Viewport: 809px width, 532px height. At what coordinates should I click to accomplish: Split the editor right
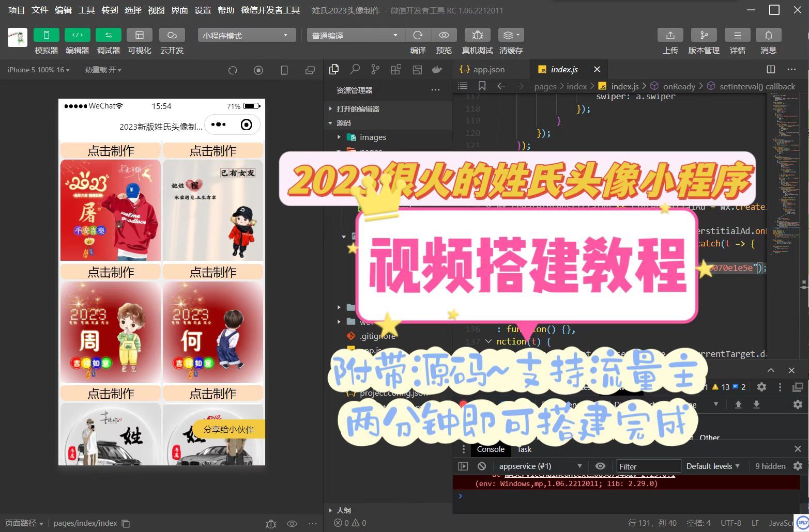point(771,69)
